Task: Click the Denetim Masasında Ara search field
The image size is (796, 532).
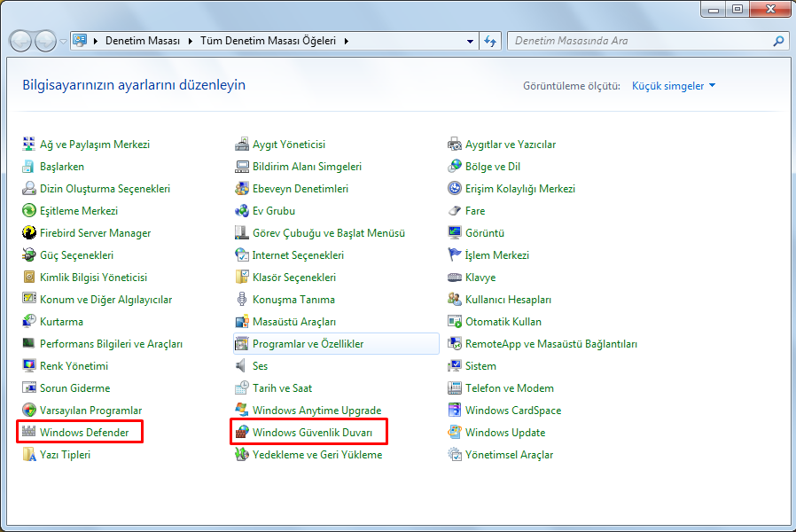Action: (x=640, y=41)
